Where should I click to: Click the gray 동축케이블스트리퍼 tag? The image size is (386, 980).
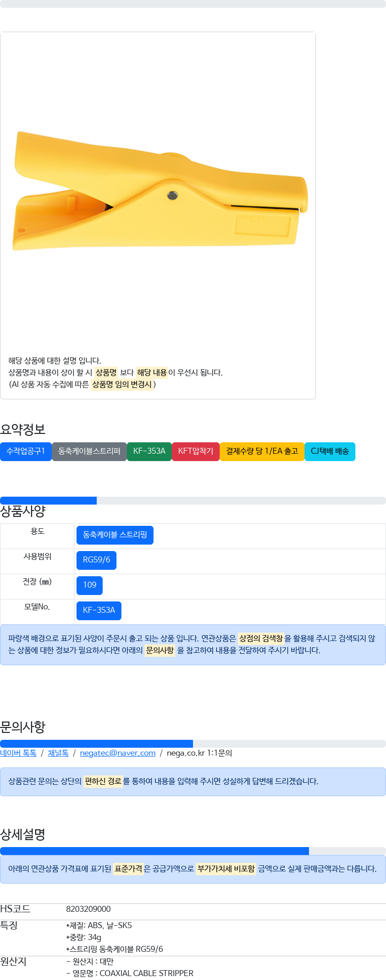[x=89, y=451]
